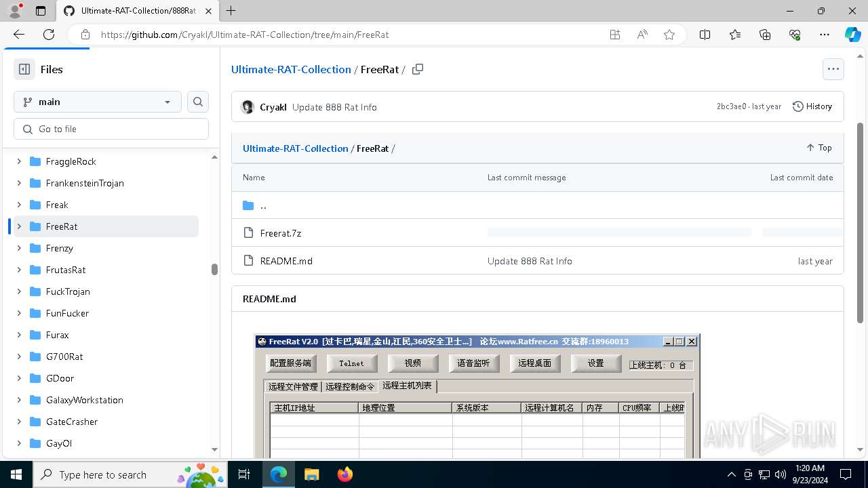Add this page to favorites
Screen dimensions: 868x488
click(669, 35)
